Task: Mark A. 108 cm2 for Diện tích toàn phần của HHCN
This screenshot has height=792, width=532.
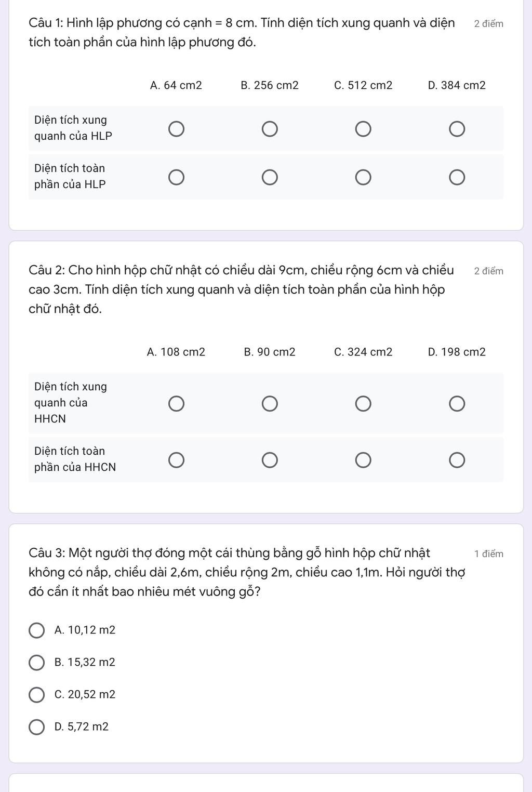Action: coord(176,460)
